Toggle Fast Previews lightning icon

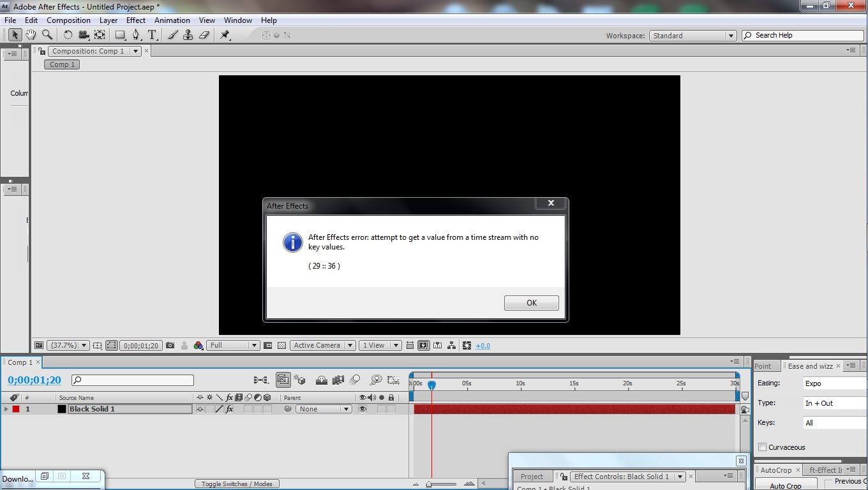coord(423,345)
